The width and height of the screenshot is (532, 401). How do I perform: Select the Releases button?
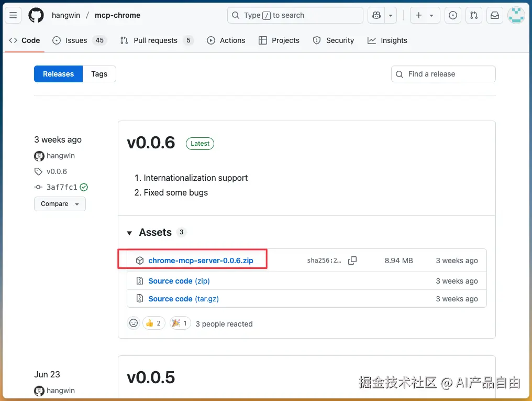pyautogui.click(x=58, y=74)
